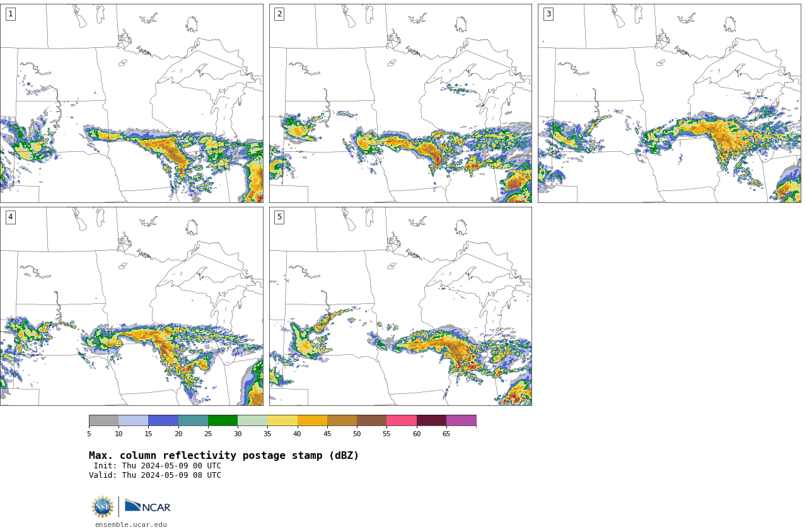Click the panel number 2 label box

[x=279, y=14]
